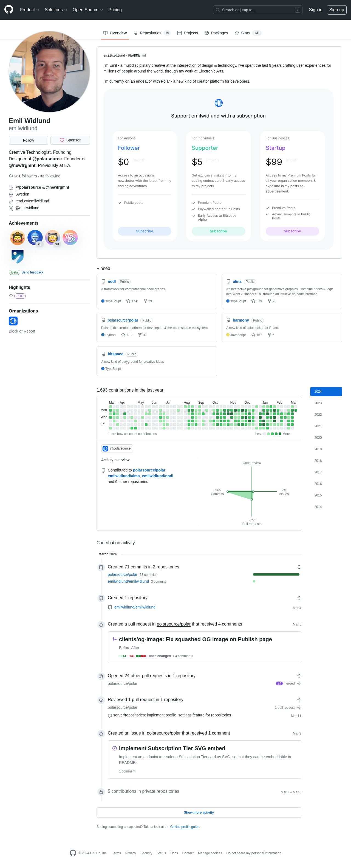Subscribe to the Supporter tier
This screenshot has width=351, height=868.
pos(218,231)
